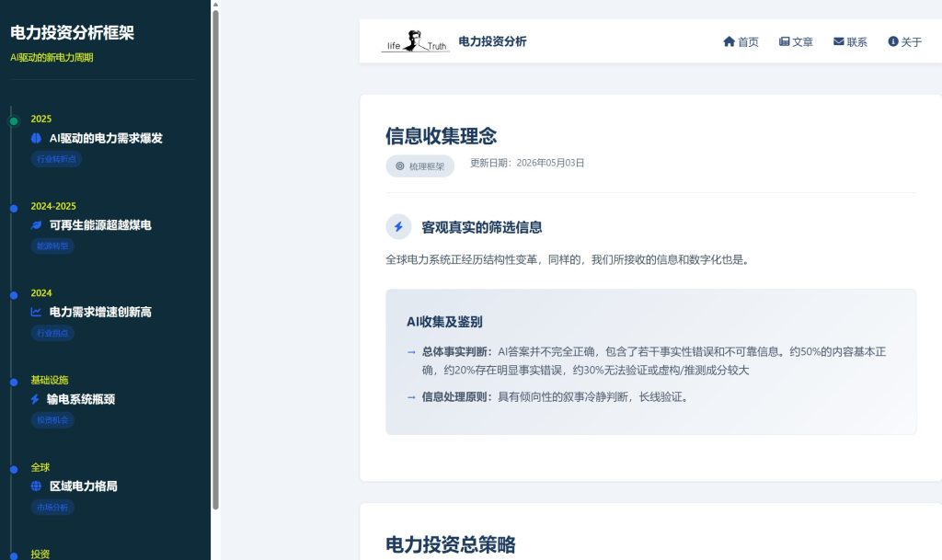Click the 2024-2025 year label

coord(53,206)
